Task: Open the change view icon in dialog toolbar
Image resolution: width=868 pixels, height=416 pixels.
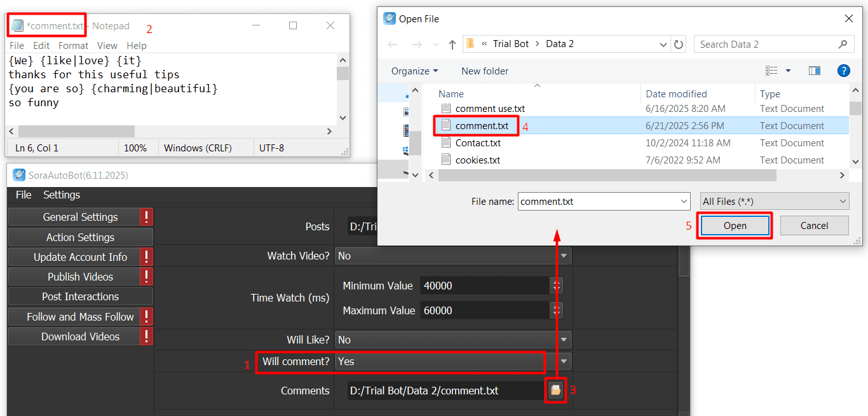Action: [772, 71]
